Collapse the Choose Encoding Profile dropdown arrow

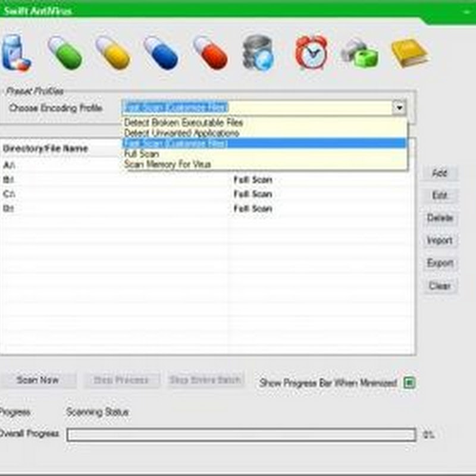tap(399, 108)
